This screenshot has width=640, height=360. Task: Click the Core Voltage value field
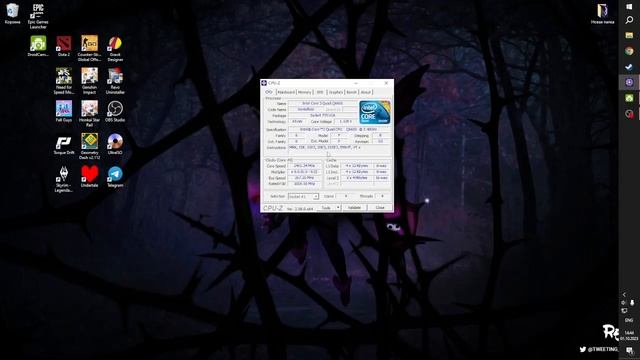[346, 122]
